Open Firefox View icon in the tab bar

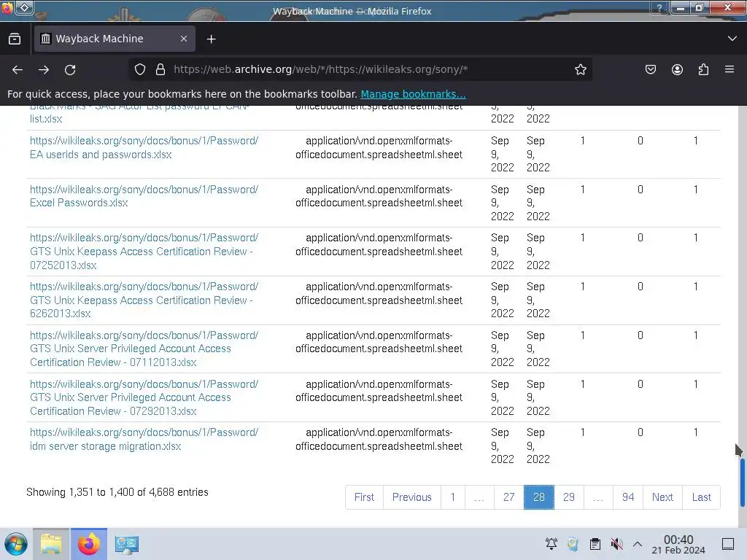pos(15,39)
